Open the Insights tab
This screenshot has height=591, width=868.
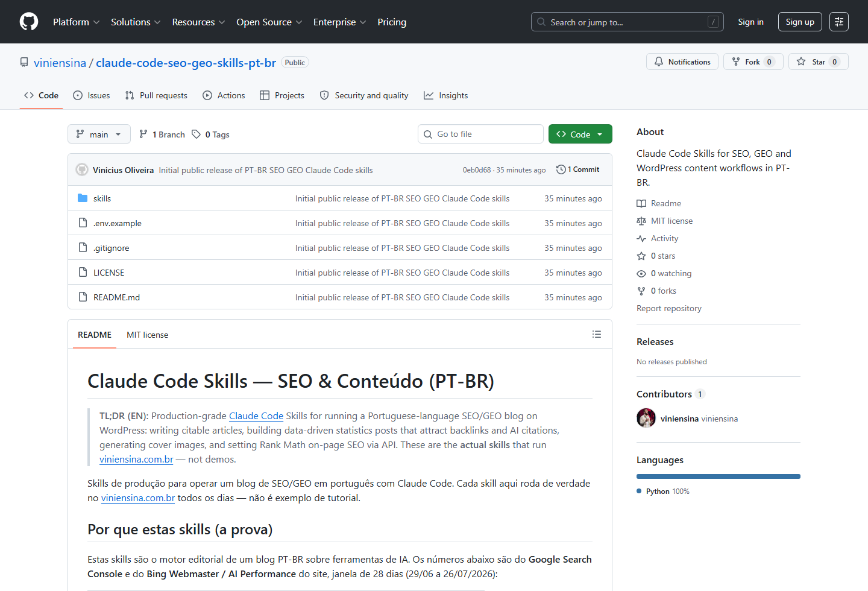click(x=446, y=95)
